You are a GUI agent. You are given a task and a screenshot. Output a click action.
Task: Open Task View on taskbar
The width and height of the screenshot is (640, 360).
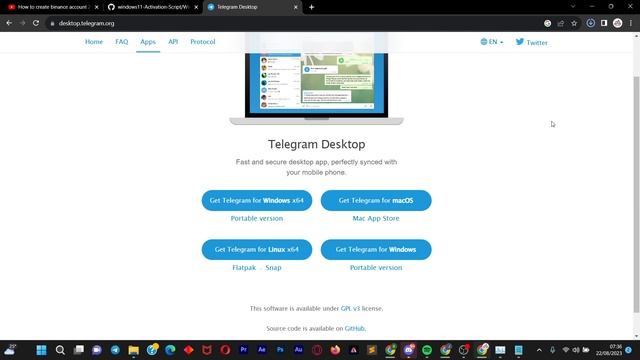coord(78,350)
